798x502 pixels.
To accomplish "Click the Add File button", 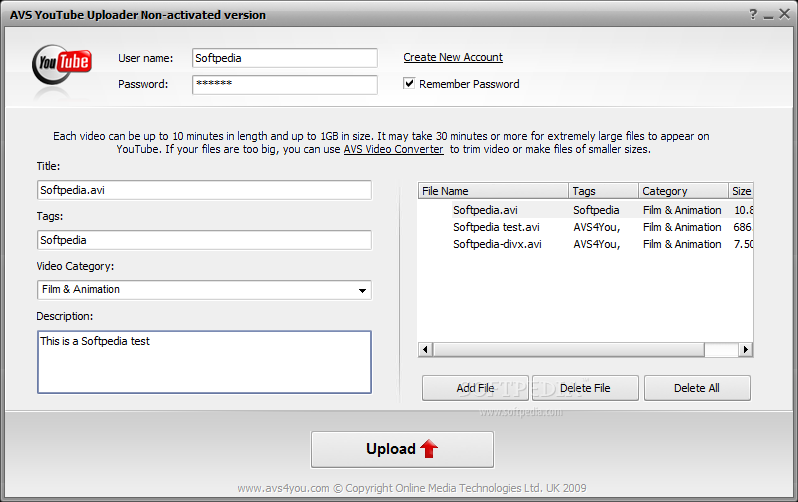I will point(475,388).
